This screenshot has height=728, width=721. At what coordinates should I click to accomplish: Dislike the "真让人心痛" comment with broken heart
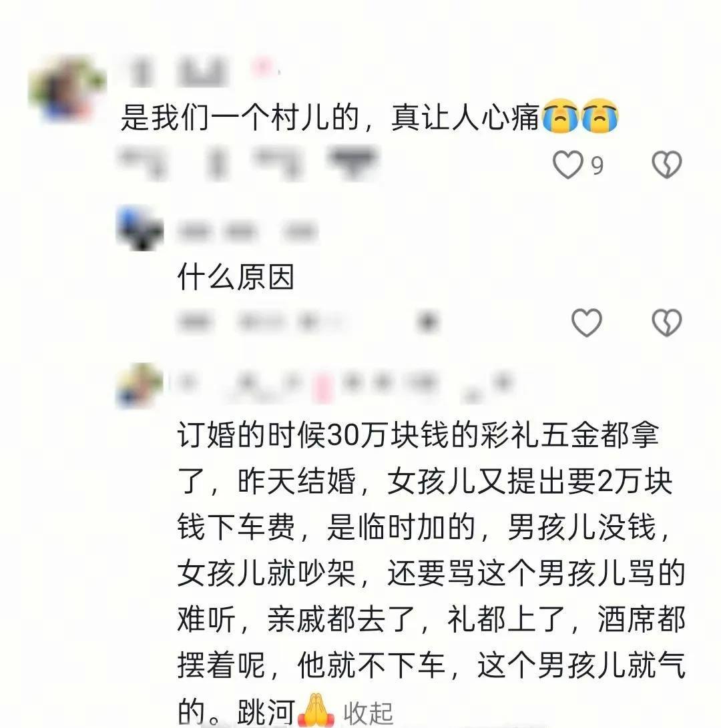pyautogui.click(x=667, y=165)
